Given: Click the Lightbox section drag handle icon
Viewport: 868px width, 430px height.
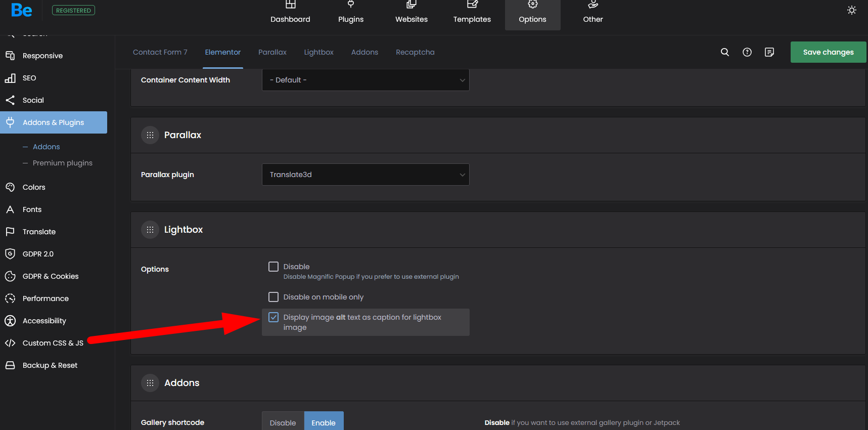Looking at the screenshot, I should tap(150, 230).
